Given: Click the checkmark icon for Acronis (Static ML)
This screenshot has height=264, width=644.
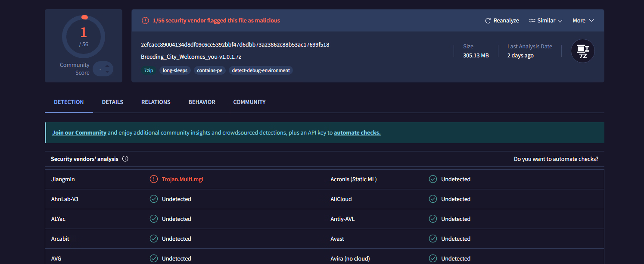Looking at the screenshot, I should pos(433,179).
